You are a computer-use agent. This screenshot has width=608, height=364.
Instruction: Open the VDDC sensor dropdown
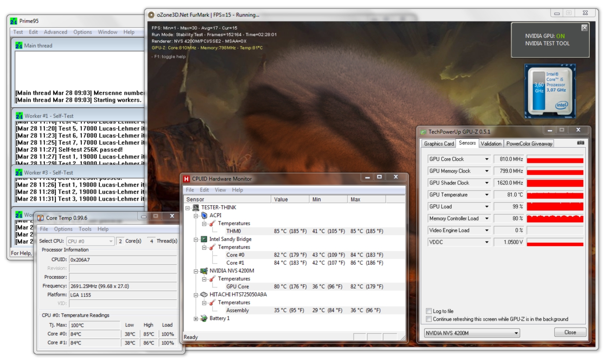(x=487, y=242)
